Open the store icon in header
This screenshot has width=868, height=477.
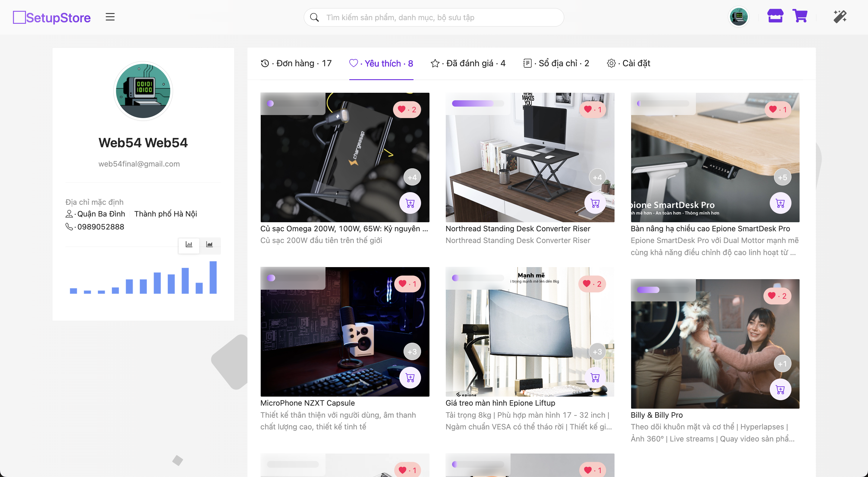pos(775,16)
